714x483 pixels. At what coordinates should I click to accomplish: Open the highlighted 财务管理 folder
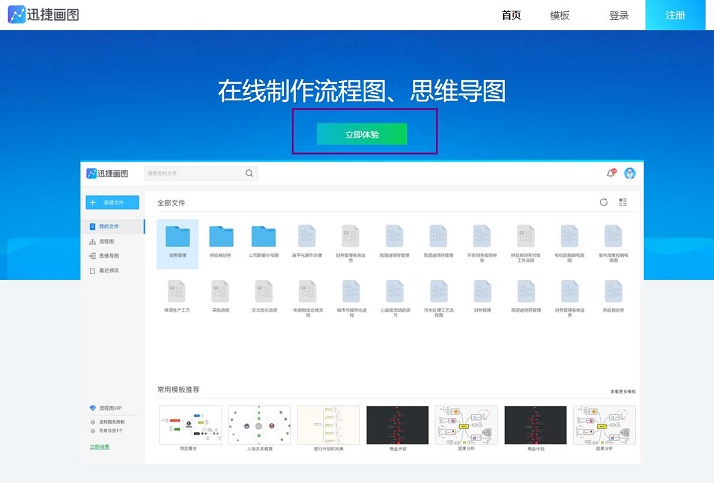(x=178, y=244)
